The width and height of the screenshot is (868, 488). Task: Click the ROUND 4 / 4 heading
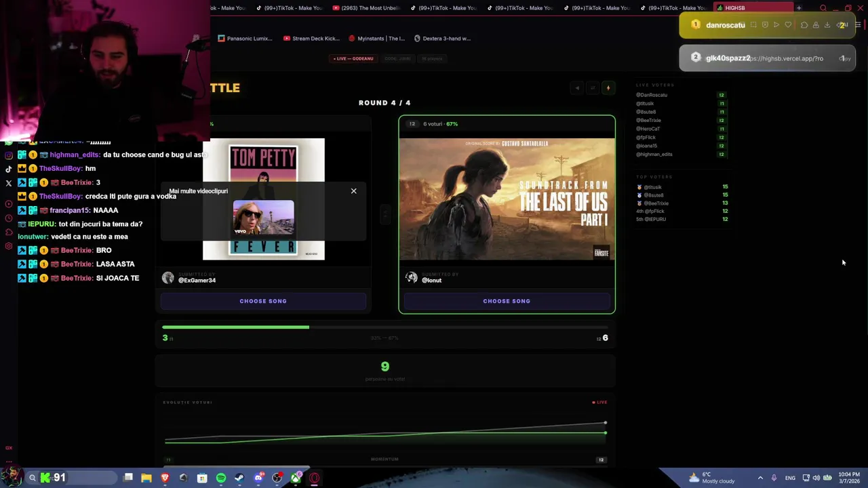(x=384, y=103)
